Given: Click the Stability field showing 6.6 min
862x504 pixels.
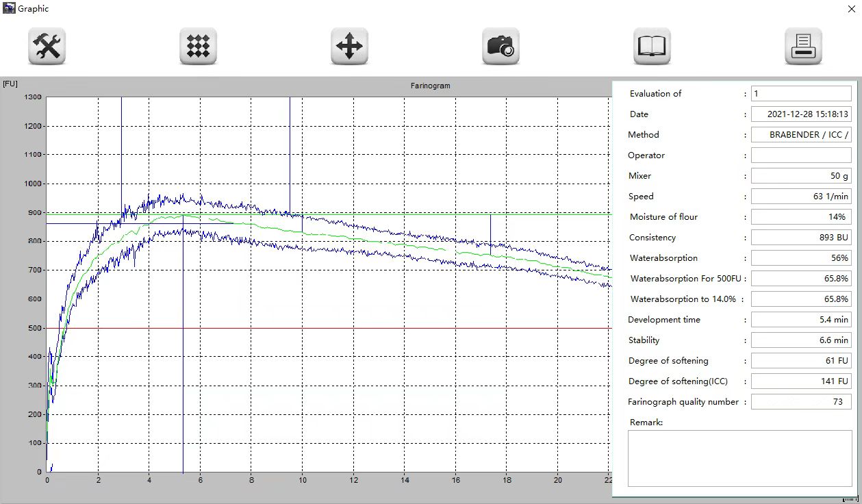Looking at the screenshot, I should click(801, 340).
